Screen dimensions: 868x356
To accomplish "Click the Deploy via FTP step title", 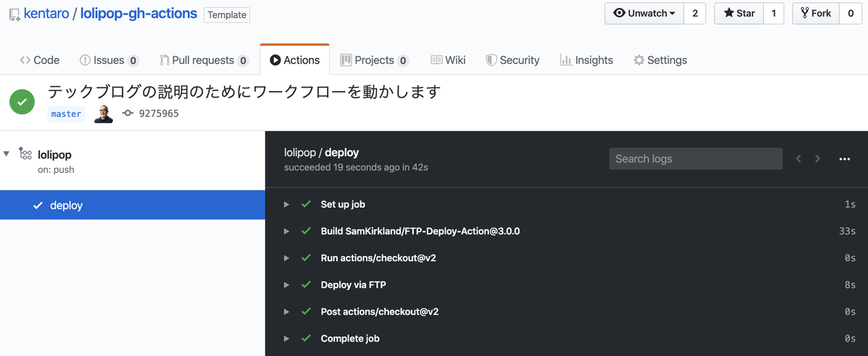I will coord(353,285).
